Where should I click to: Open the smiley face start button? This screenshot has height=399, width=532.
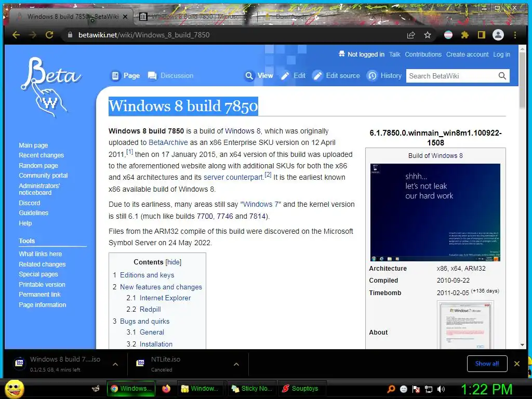(14, 389)
